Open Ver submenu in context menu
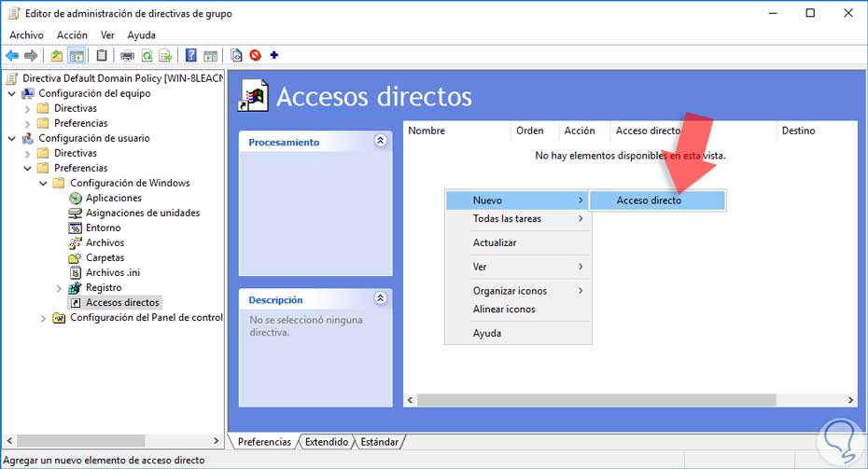Image resolution: width=868 pixels, height=469 pixels. pos(518,267)
